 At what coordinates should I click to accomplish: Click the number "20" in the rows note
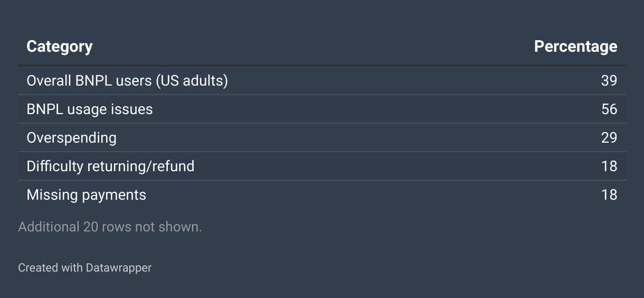pyautogui.click(x=91, y=227)
